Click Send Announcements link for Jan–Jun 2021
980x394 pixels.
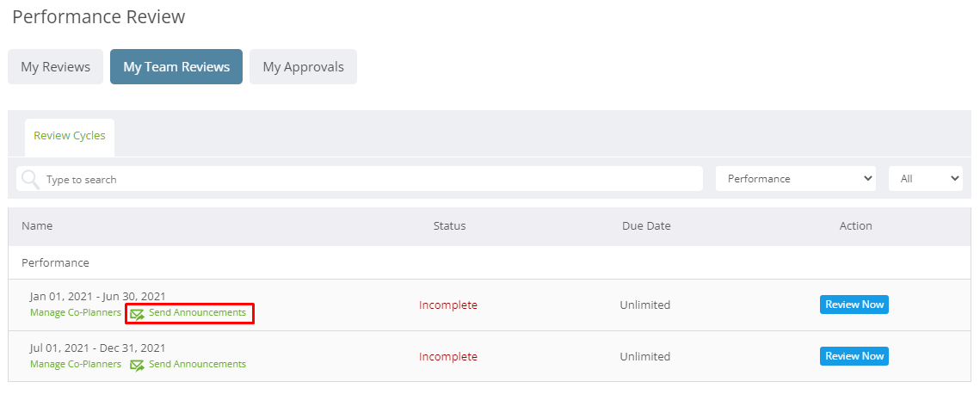point(198,312)
